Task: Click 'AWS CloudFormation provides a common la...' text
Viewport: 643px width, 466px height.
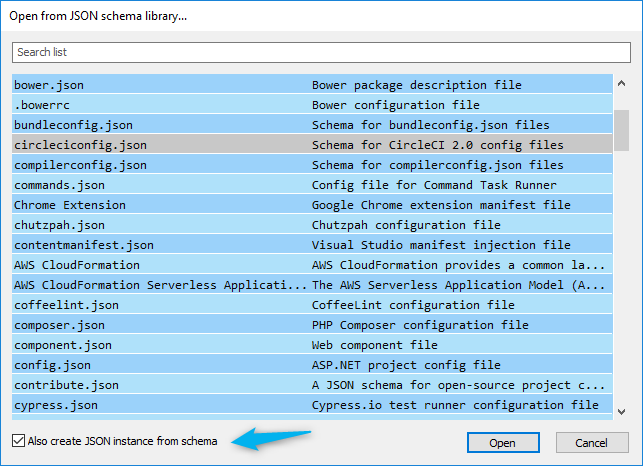Action: tap(458, 265)
